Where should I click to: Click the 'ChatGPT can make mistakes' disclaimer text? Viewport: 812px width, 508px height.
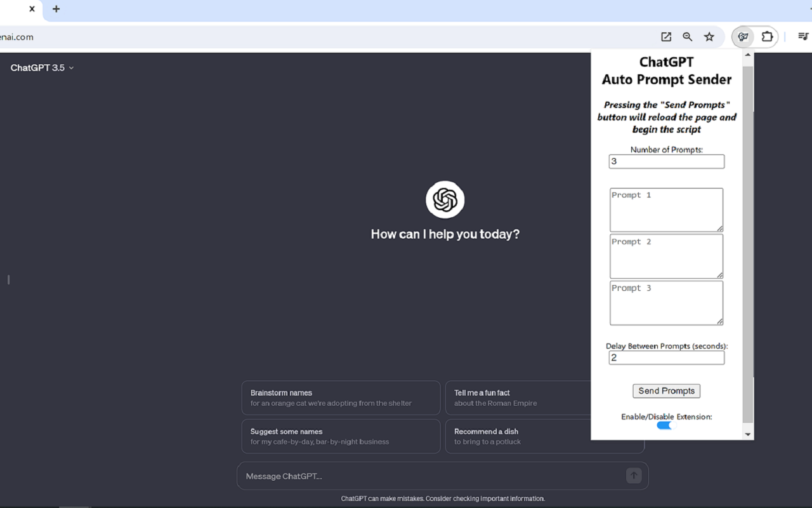(x=443, y=498)
